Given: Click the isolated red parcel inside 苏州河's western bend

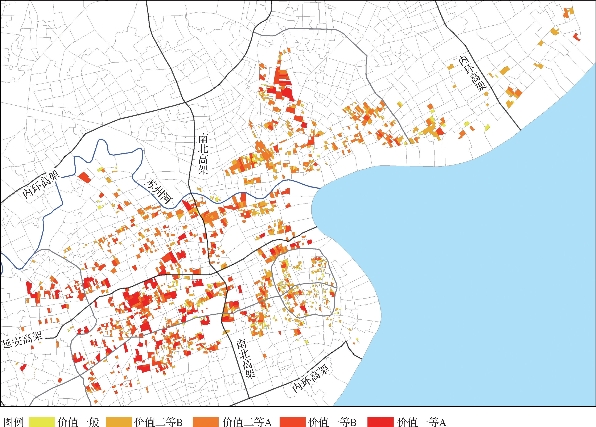Looking at the screenshot, I should click(84, 178).
